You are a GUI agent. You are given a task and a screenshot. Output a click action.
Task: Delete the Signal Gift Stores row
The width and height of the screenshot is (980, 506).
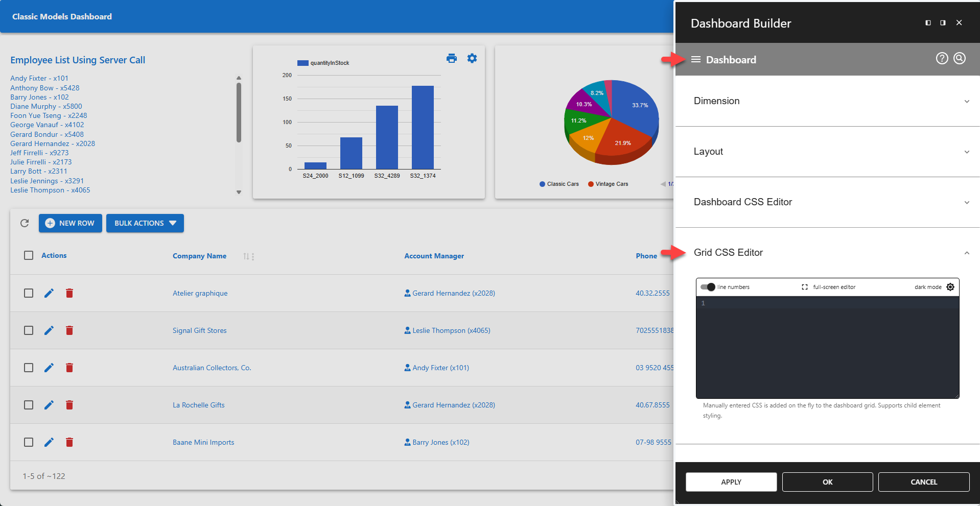click(x=69, y=330)
